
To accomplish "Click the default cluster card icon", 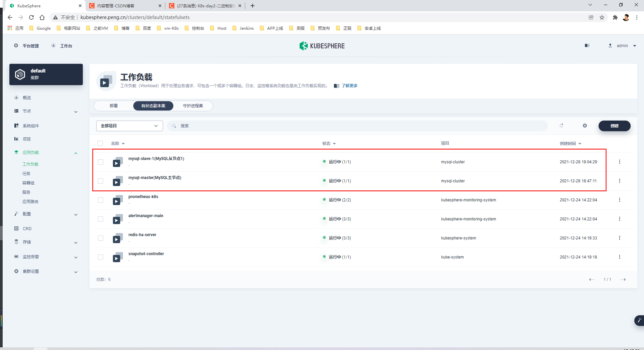I will pyautogui.click(x=20, y=74).
